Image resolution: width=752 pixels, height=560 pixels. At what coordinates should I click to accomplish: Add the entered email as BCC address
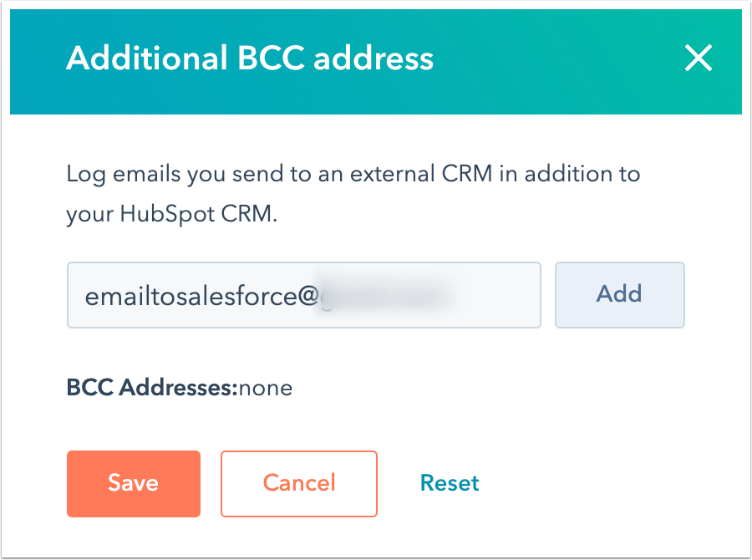click(x=620, y=295)
